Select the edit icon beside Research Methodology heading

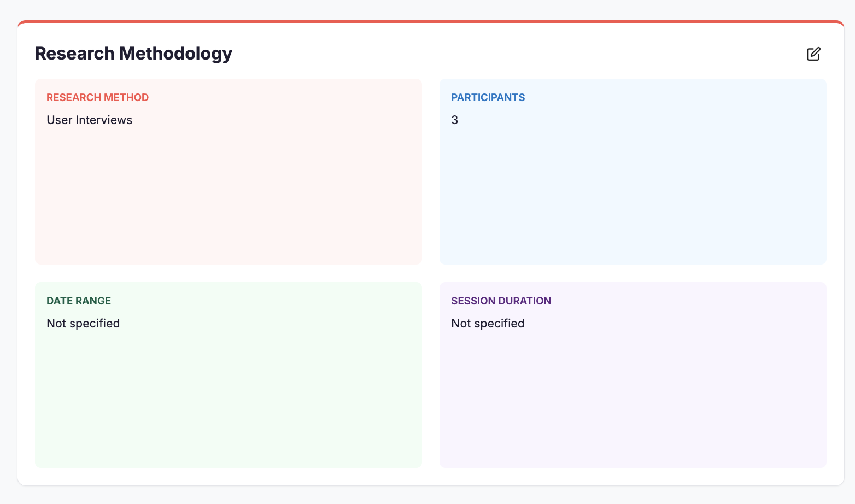(813, 54)
